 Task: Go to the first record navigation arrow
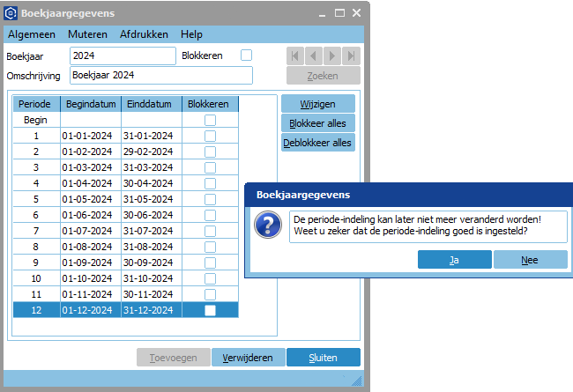pyautogui.click(x=295, y=55)
